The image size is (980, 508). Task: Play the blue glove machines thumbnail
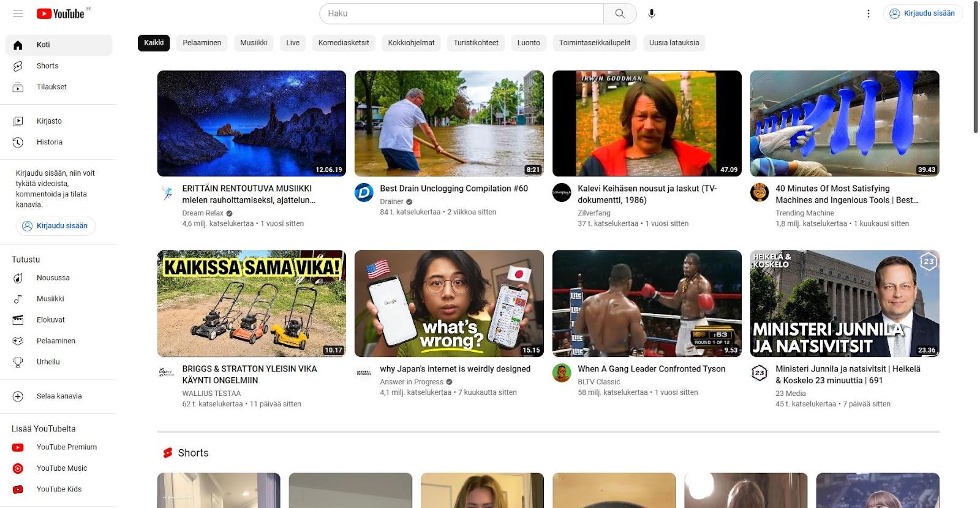[x=845, y=124]
